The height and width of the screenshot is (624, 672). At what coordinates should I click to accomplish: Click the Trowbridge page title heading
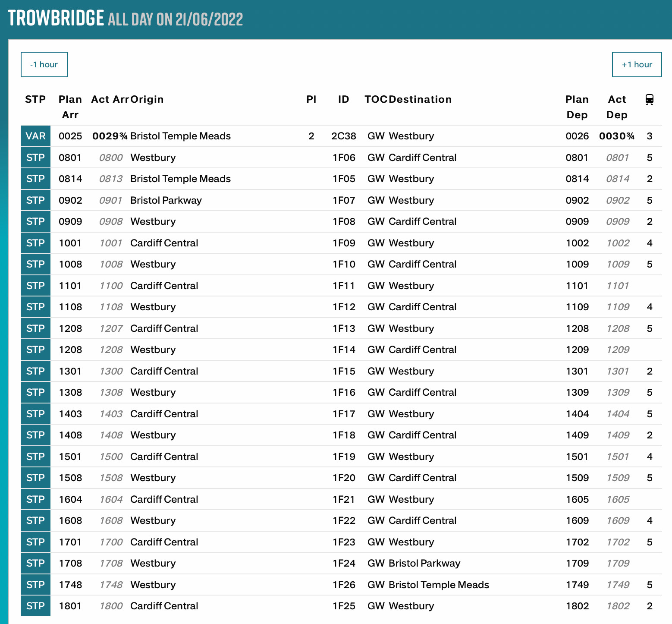[x=56, y=19]
